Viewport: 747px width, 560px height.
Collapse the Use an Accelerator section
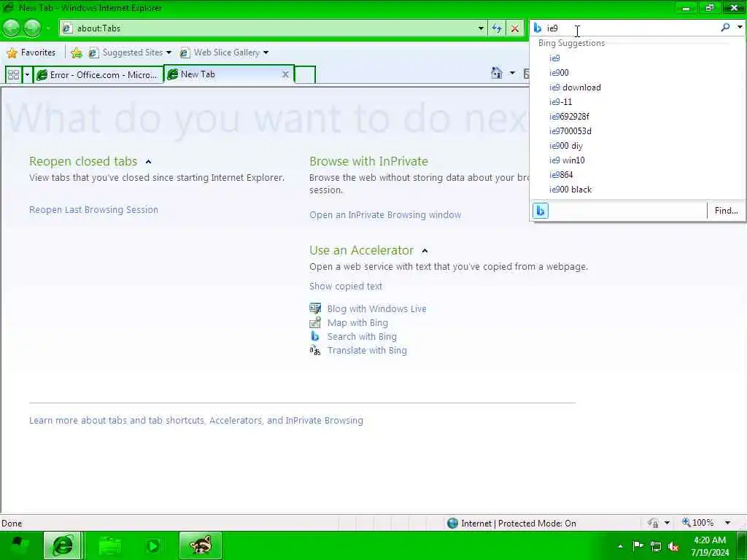pos(425,251)
